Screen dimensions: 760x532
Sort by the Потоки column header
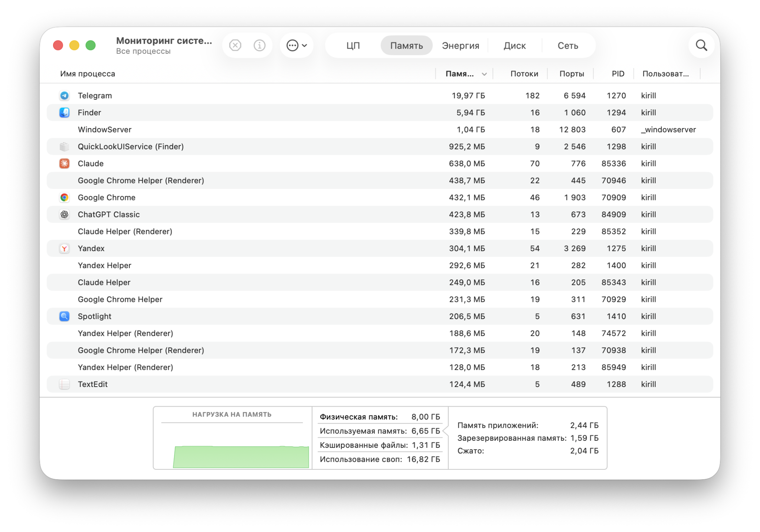click(x=524, y=73)
